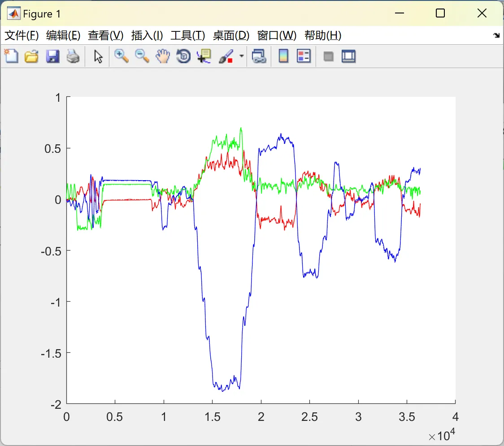The image size is (504, 446).
Task: Open the 帮助(H) menu
Action: click(x=323, y=35)
